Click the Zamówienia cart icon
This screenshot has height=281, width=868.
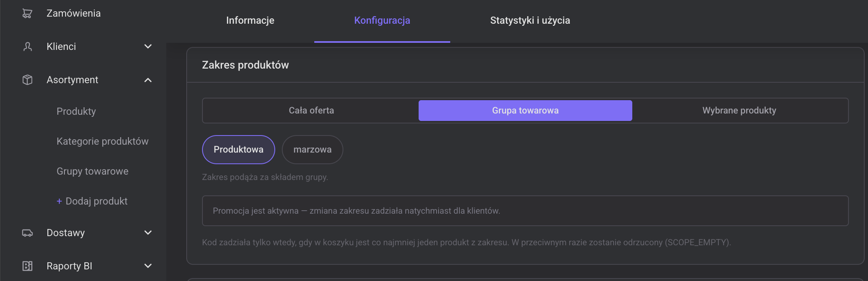point(27,13)
